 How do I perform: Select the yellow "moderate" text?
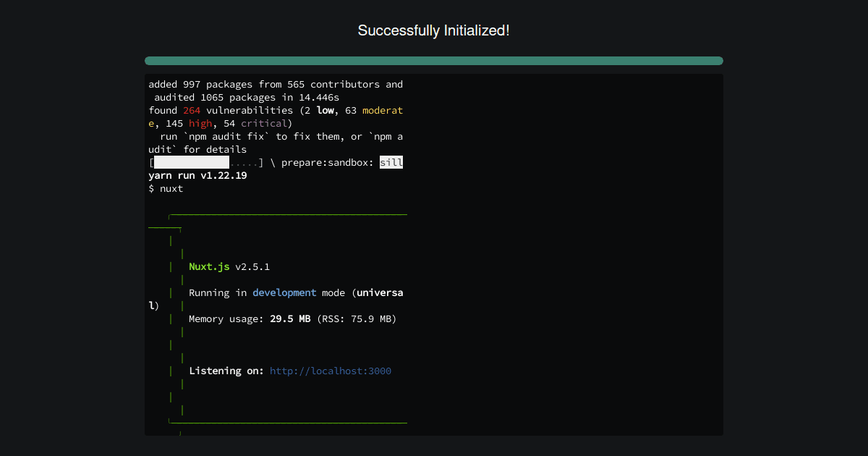point(381,110)
